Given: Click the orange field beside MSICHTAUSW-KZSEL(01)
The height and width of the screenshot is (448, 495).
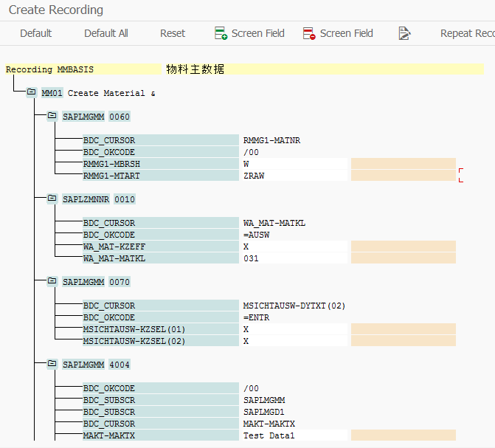Looking at the screenshot, I should pyautogui.click(x=403, y=329).
